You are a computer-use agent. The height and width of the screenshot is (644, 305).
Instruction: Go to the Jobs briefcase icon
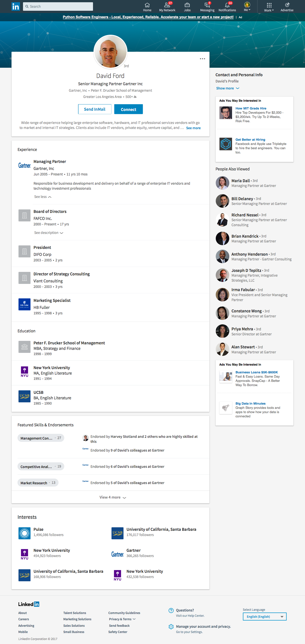(187, 5)
